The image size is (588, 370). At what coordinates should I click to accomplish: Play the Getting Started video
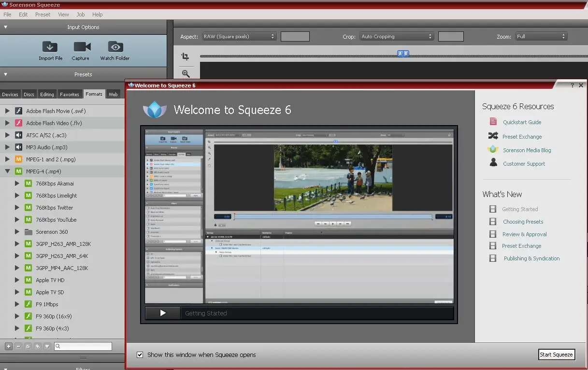pyautogui.click(x=163, y=313)
